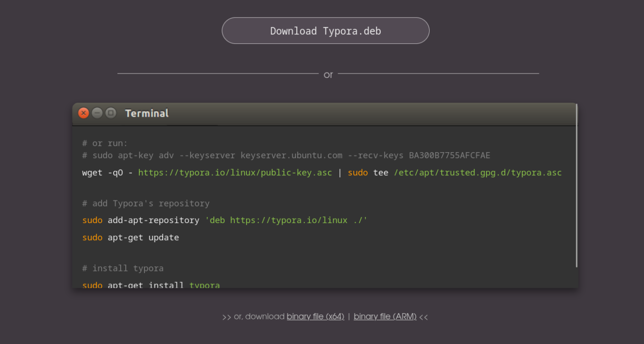644x344 pixels.
Task: Select the typora.asc trusted gpg path text
Action: tap(477, 172)
